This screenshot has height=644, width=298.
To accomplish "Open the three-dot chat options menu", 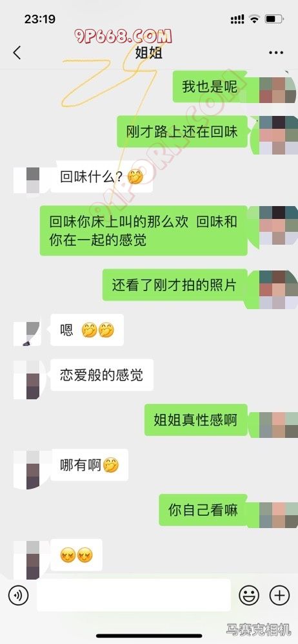I will [276, 53].
